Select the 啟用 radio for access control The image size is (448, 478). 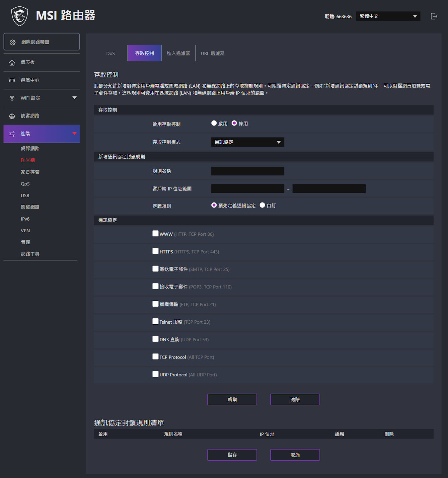pyautogui.click(x=214, y=123)
